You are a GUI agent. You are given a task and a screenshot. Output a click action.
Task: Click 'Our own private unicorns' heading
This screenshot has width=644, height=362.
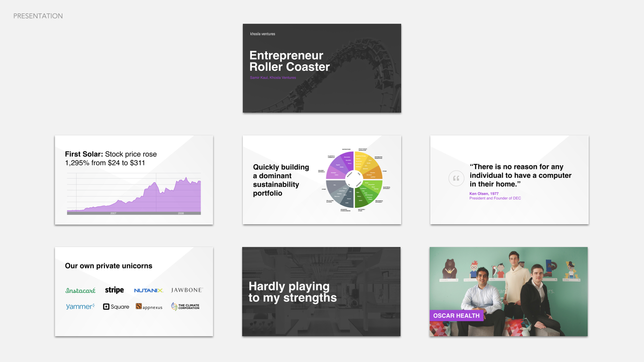click(109, 266)
